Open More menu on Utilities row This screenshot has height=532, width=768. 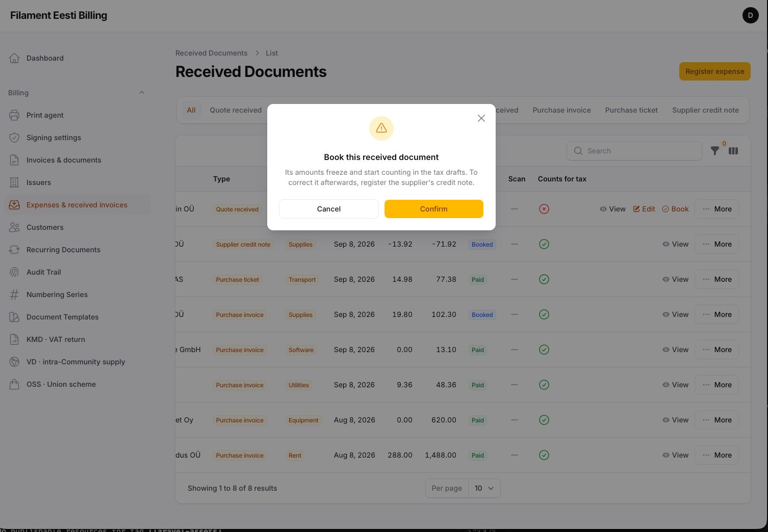[x=716, y=385]
